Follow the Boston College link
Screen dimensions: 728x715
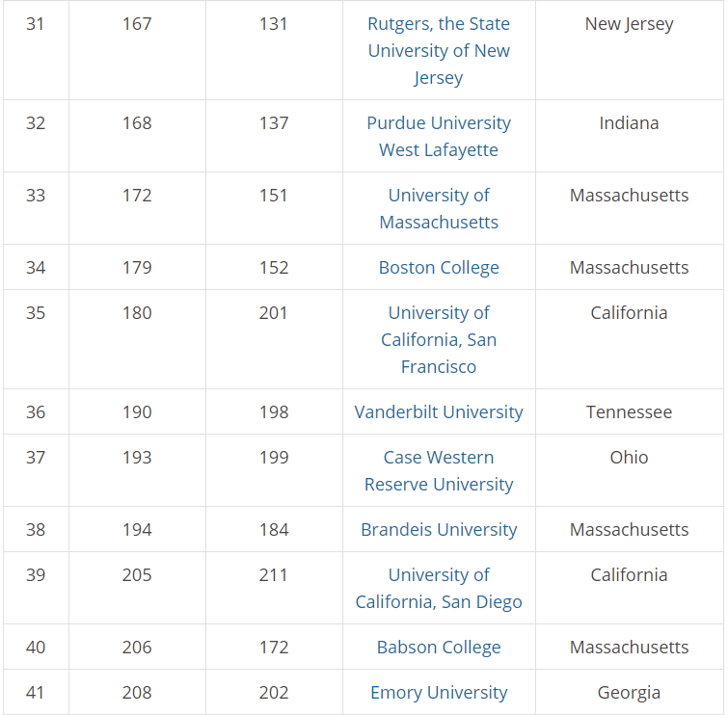point(439,268)
